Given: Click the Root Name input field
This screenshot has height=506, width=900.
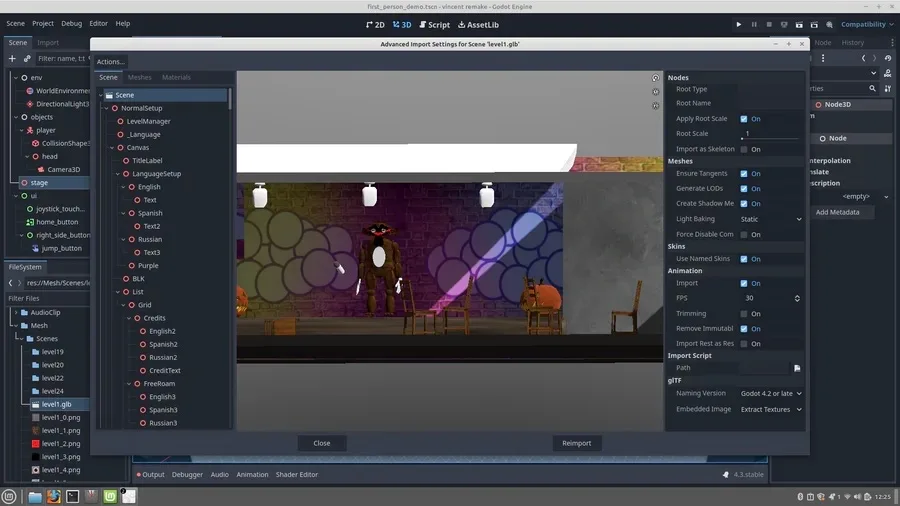Looking at the screenshot, I should click(770, 103).
